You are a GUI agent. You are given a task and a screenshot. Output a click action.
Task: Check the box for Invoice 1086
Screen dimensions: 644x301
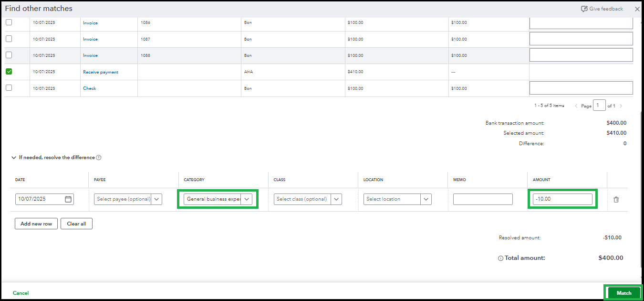[x=9, y=22]
